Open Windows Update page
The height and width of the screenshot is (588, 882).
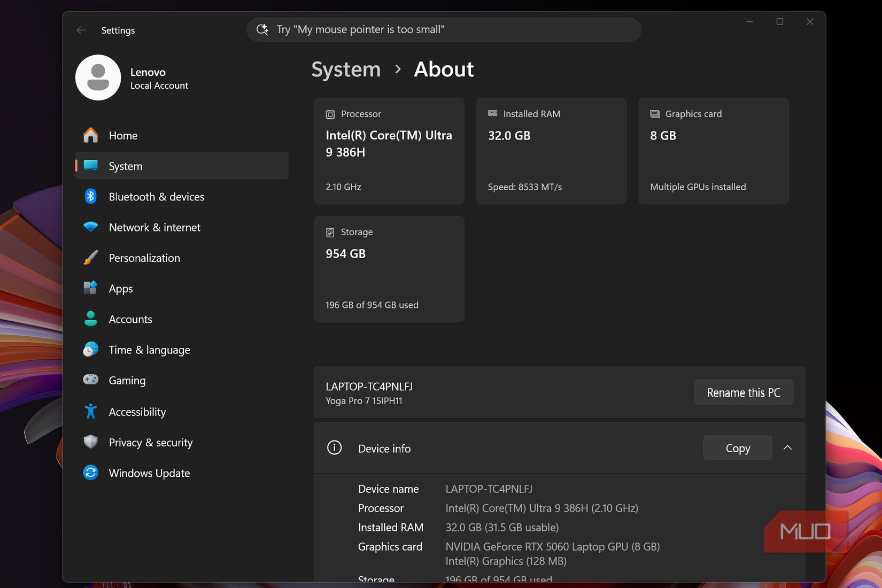click(182, 473)
